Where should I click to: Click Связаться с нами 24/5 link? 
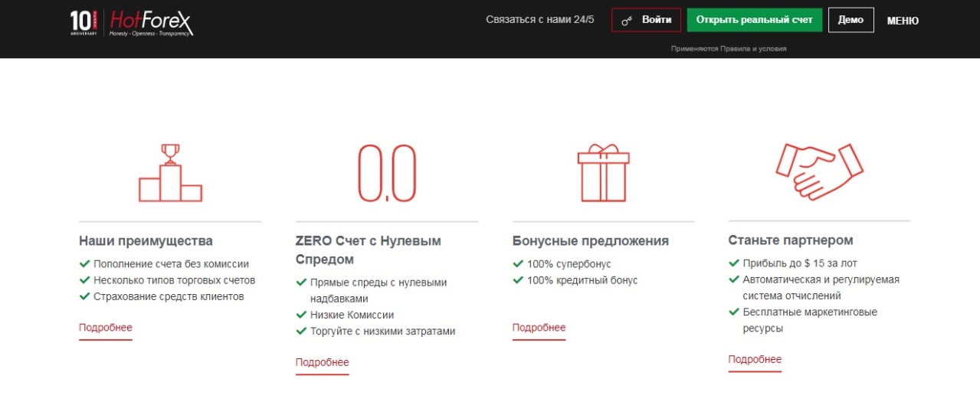(x=539, y=20)
